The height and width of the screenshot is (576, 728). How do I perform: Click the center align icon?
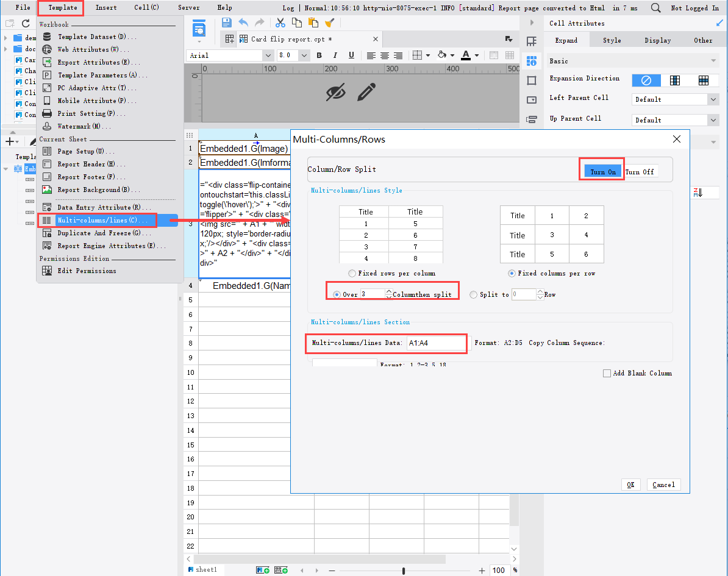coord(385,55)
